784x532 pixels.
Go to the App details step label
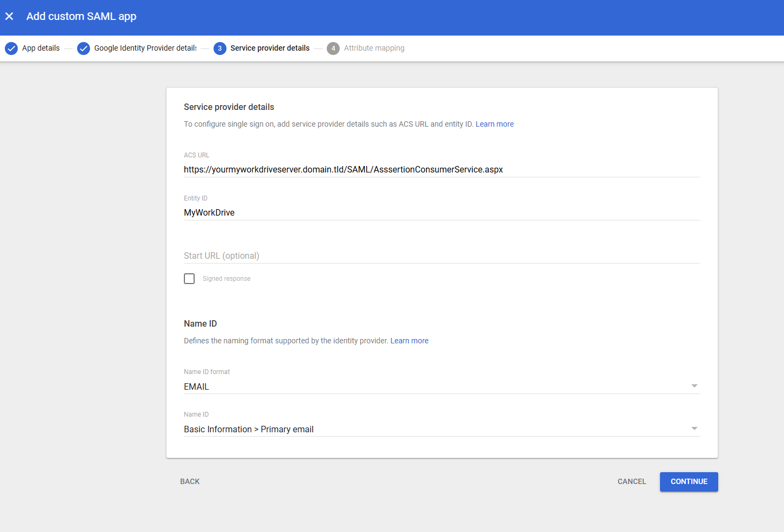tap(41, 48)
